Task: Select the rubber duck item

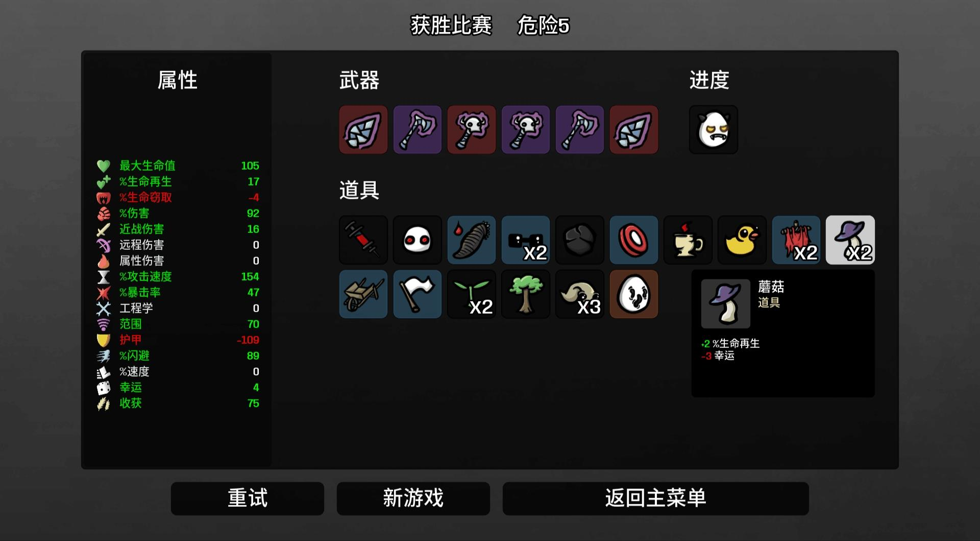Action: pos(742,240)
